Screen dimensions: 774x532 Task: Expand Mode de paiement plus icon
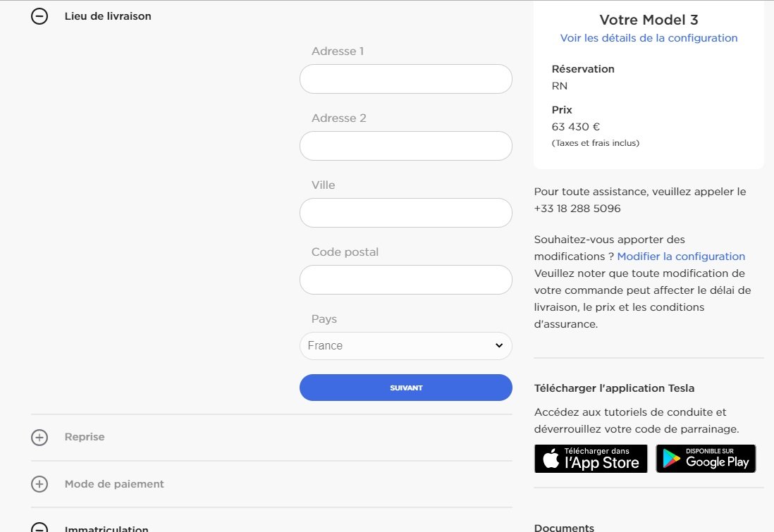coord(39,484)
